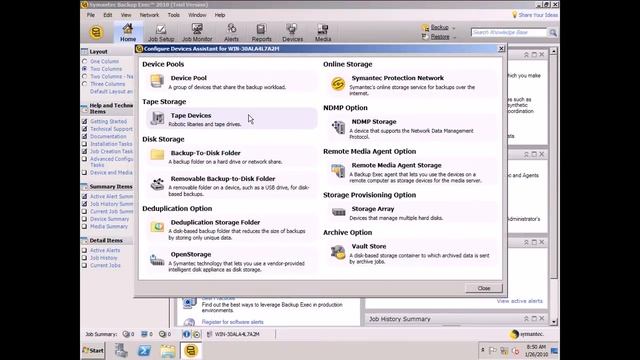Click View active alerts link

(x=520, y=301)
